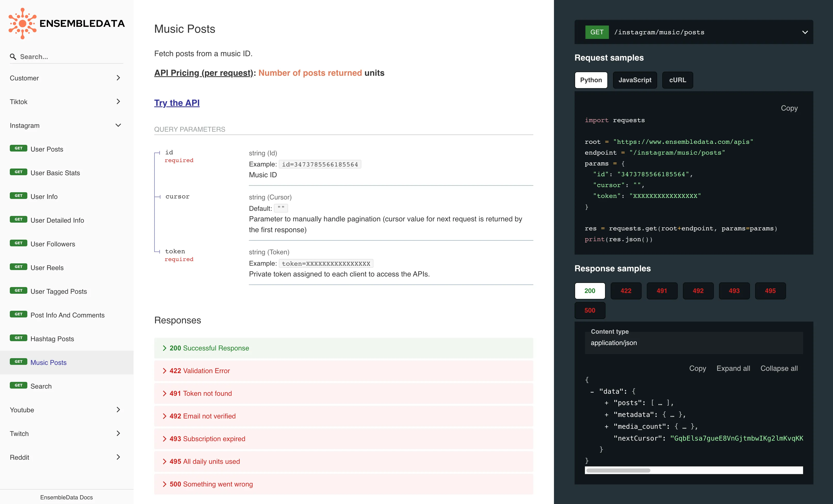Click Collapse all in response sample
Viewport: 833px width, 504px height.
point(779,368)
